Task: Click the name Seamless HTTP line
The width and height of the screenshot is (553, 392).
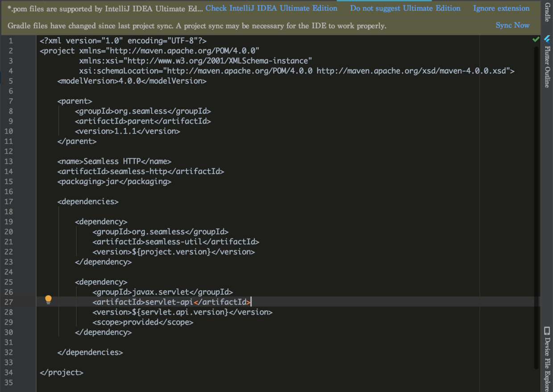Action: coord(114,161)
